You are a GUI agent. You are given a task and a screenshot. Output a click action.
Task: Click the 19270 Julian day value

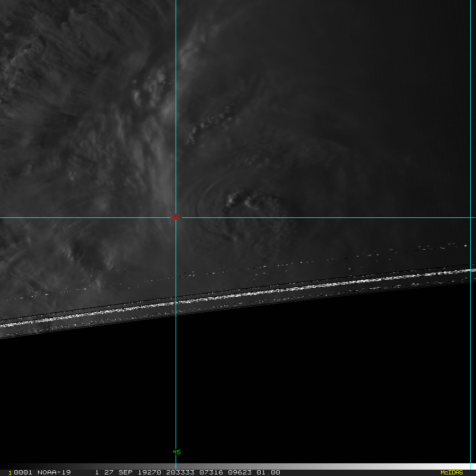coord(150,472)
